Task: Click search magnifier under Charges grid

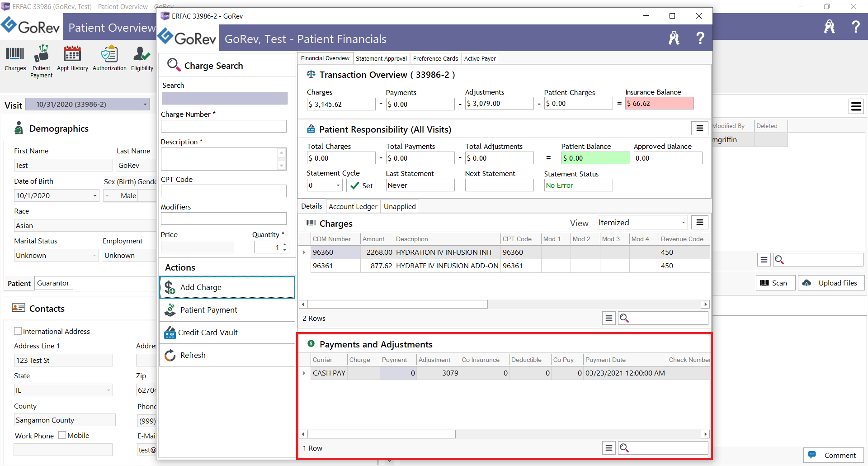Action: pos(624,318)
